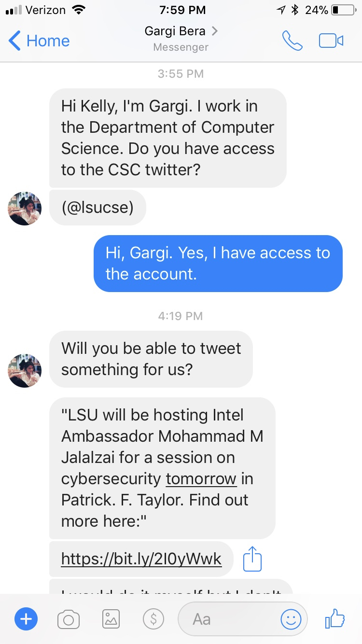Open the camera from the message bar

click(69, 618)
